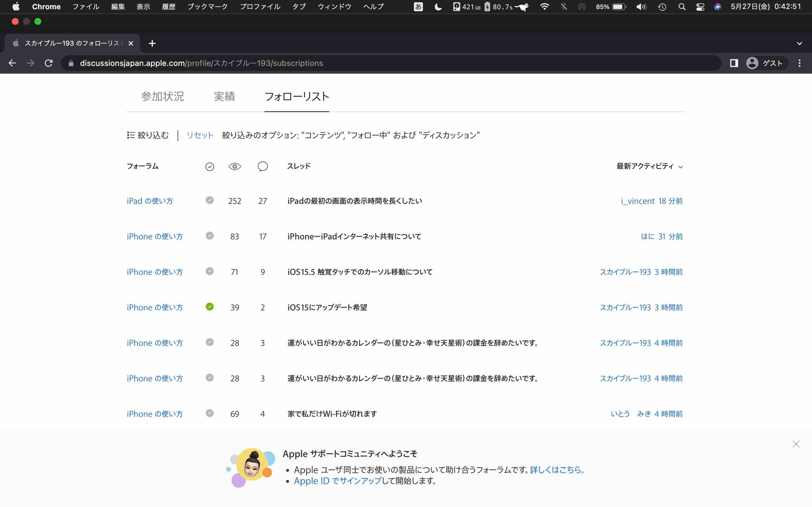Click the replies speech bubble header icon
This screenshot has width=812, height=507.
262,166
